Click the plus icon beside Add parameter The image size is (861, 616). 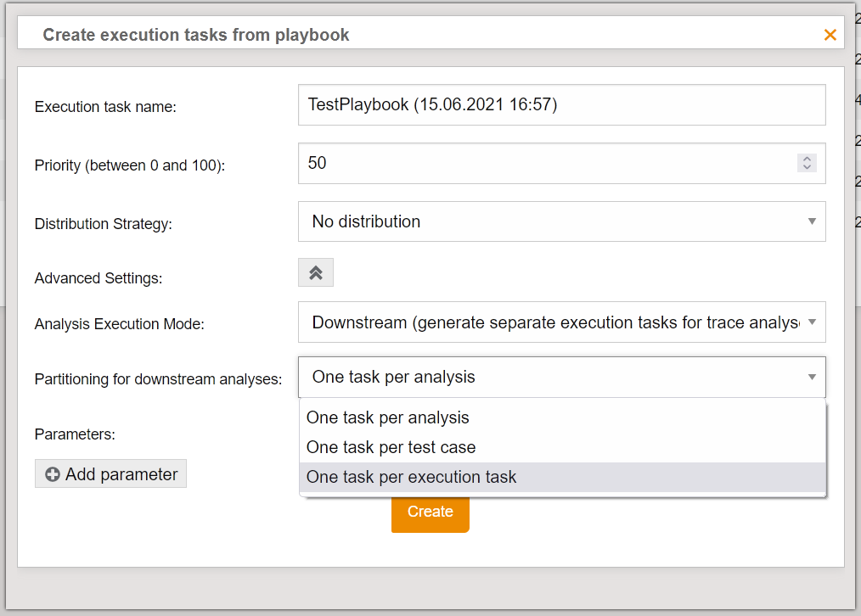click(x=53, y=475)
